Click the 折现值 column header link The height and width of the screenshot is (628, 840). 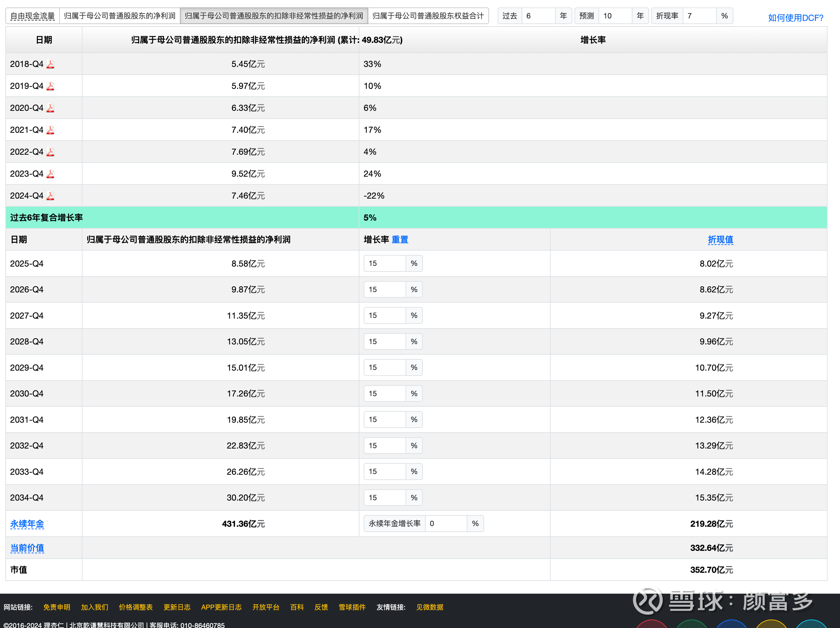(720, 240)
